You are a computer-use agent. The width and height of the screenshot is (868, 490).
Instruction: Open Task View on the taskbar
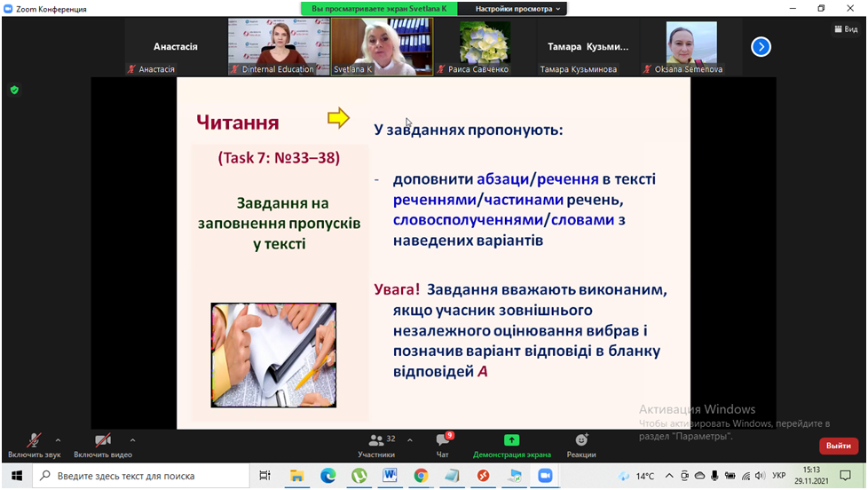pyautogui.click(x=265, y=476)
